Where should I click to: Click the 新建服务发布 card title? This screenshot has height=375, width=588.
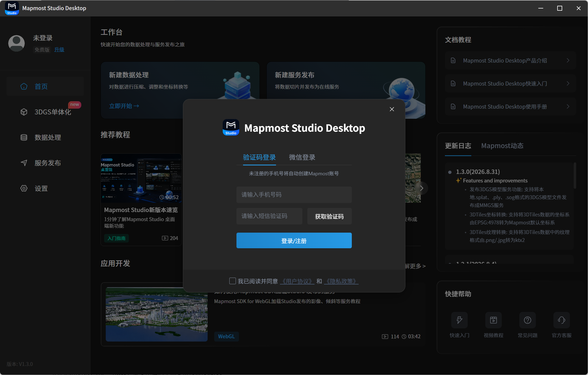point(294,75)
